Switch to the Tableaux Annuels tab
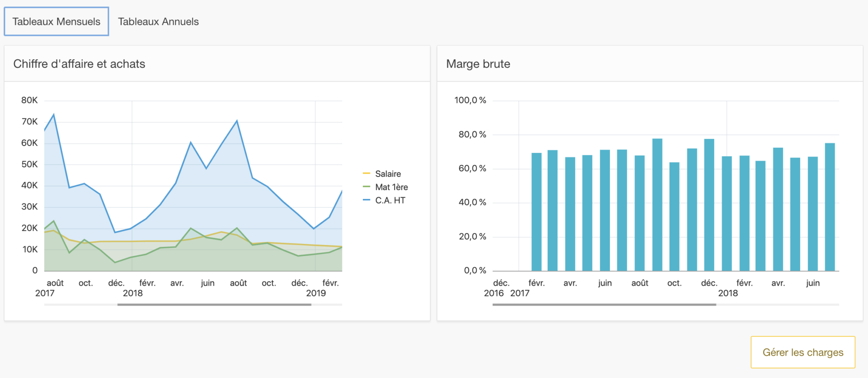Viewport: 868px width, 378px height. pos(158,22)
